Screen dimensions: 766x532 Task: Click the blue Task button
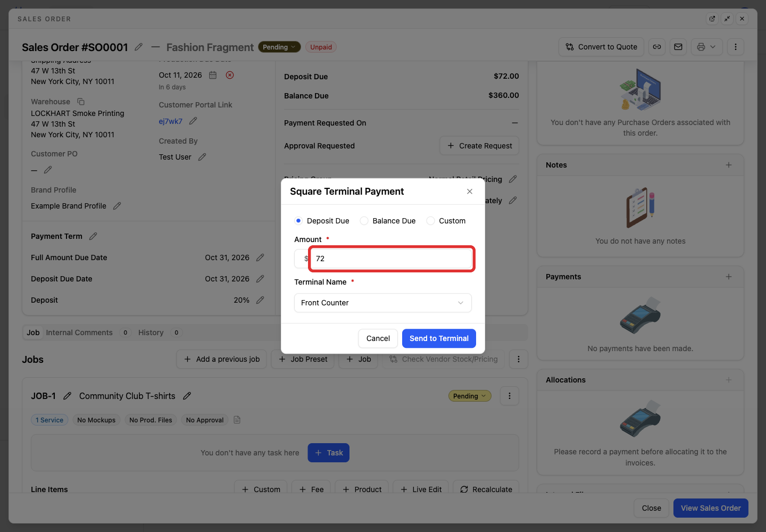329,453
